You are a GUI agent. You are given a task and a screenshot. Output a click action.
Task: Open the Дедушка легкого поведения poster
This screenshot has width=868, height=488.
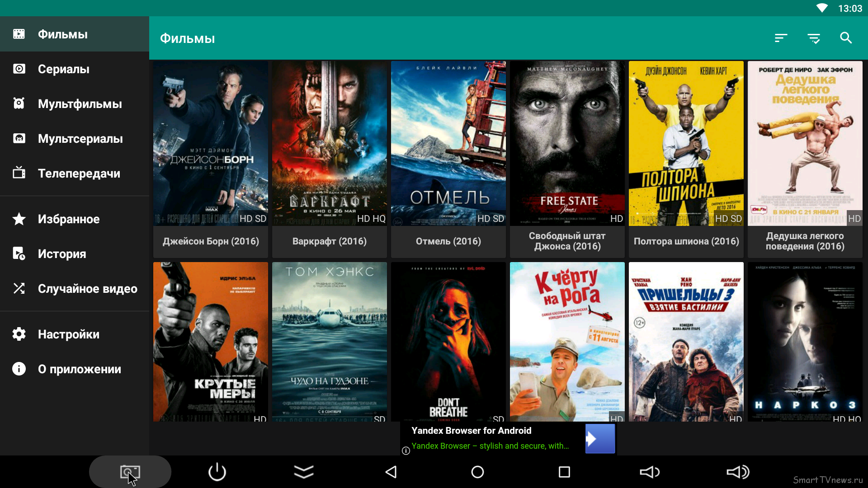pyautogui.click(x=805, y=143)
